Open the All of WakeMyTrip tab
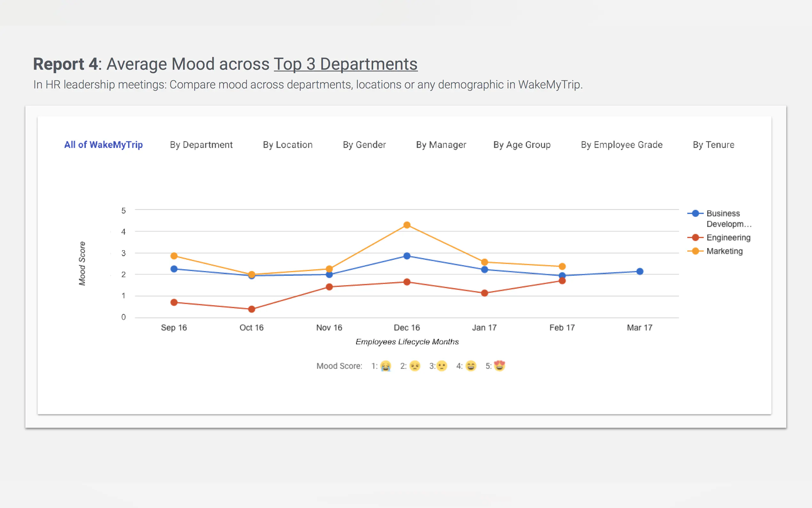812x508 pixels. 103,145
